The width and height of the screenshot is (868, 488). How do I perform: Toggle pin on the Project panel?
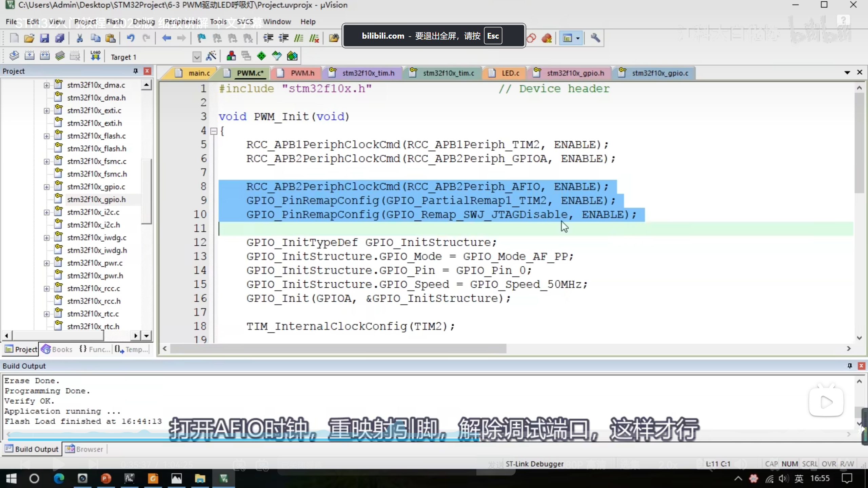136,71
